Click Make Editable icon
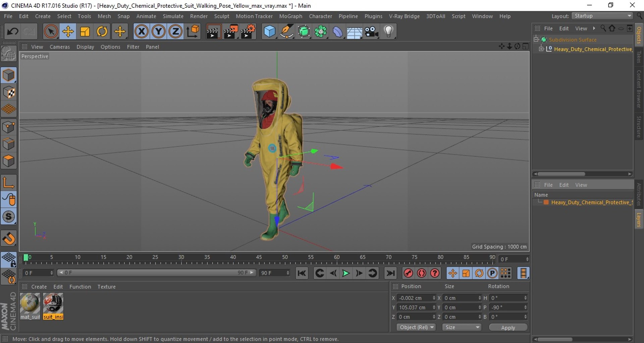 [x=9, y=54]
